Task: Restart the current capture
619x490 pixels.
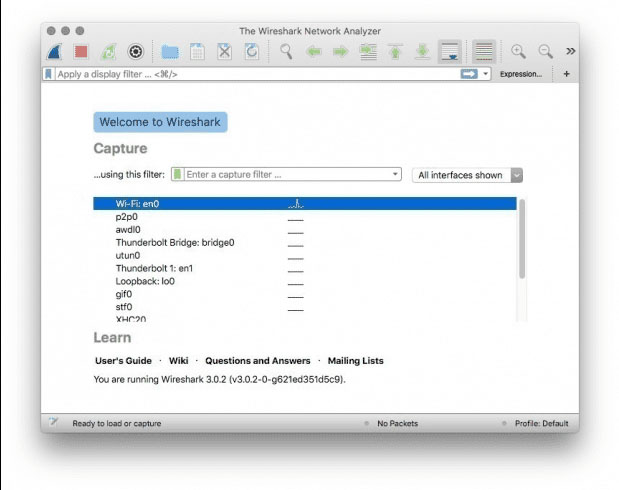Action: click(x=108, y=51)
